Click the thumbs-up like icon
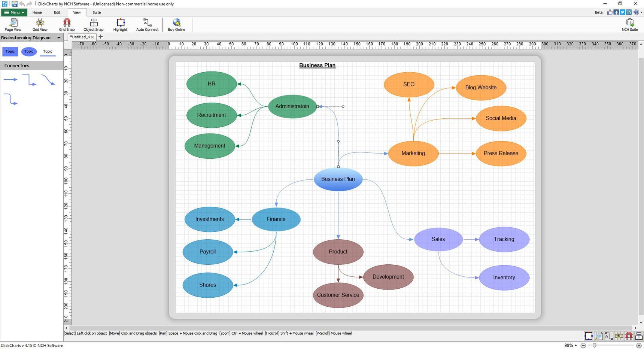 [x=610, y=12]
